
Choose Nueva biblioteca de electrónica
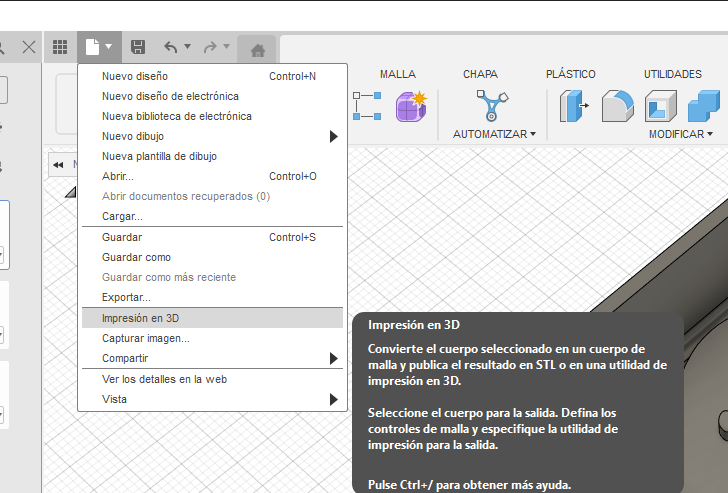point(212,116)
